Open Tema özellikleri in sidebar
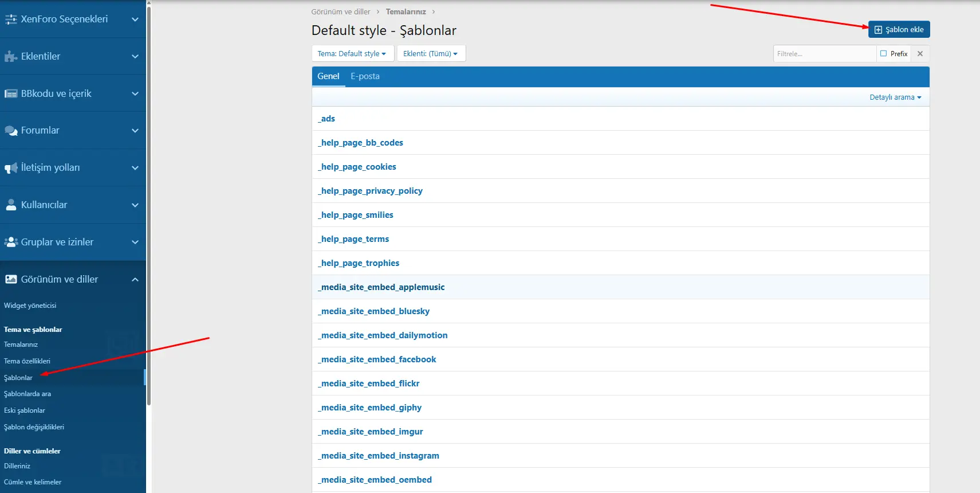Screen dimensions: 980x493 [27, 361]
